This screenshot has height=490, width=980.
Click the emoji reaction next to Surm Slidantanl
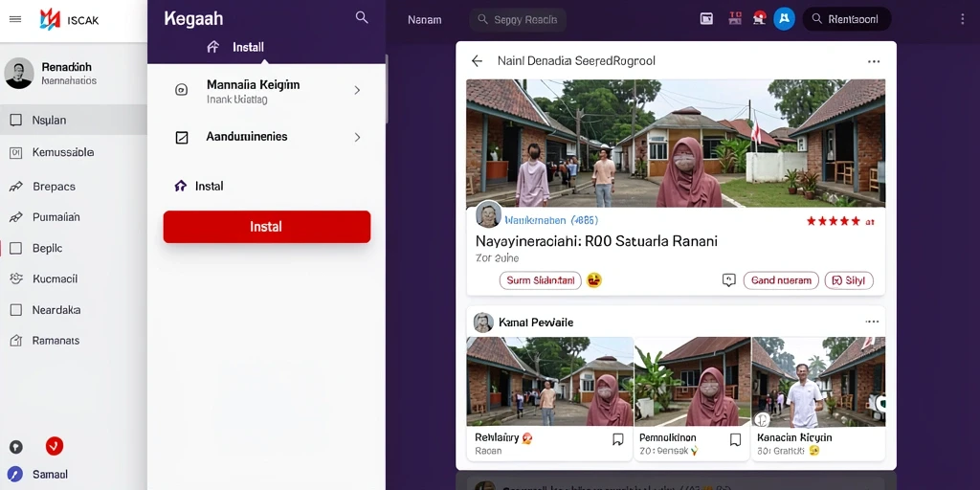pyautogui.click(x=593, y=280)
